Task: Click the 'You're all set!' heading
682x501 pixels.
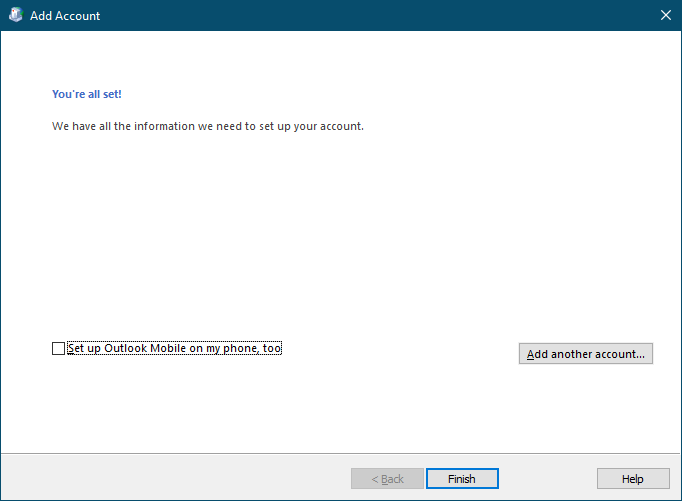Action: [x=87, y=94]
